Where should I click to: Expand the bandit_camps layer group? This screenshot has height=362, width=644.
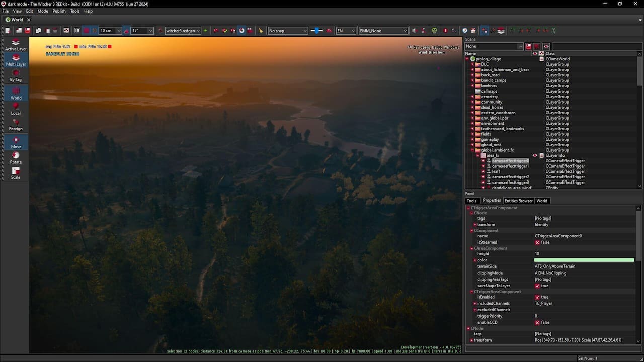click(x=472, y=80)
